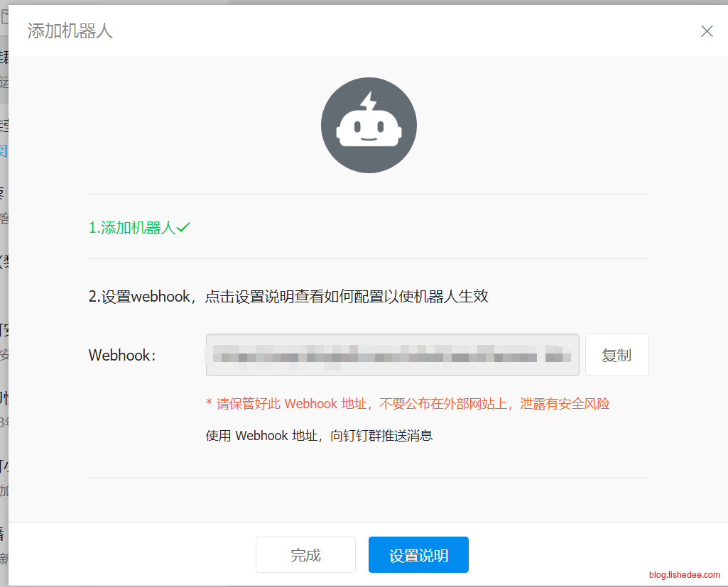Click the 完成 button

pyautogui.click(x=305, y=555)
